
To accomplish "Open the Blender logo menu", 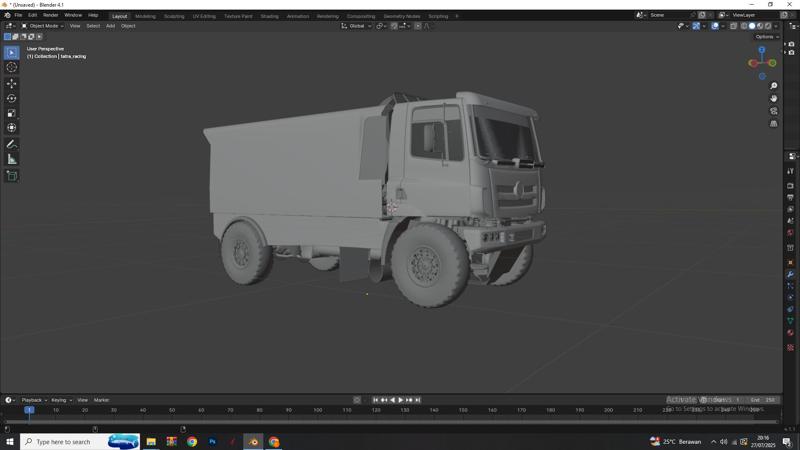I will tap(7, 15).
